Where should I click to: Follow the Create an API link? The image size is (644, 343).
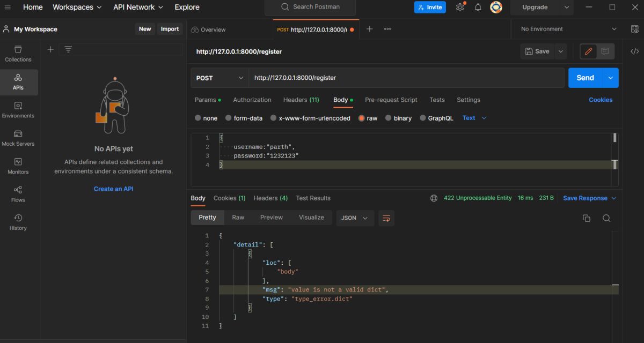coord(113,189)
